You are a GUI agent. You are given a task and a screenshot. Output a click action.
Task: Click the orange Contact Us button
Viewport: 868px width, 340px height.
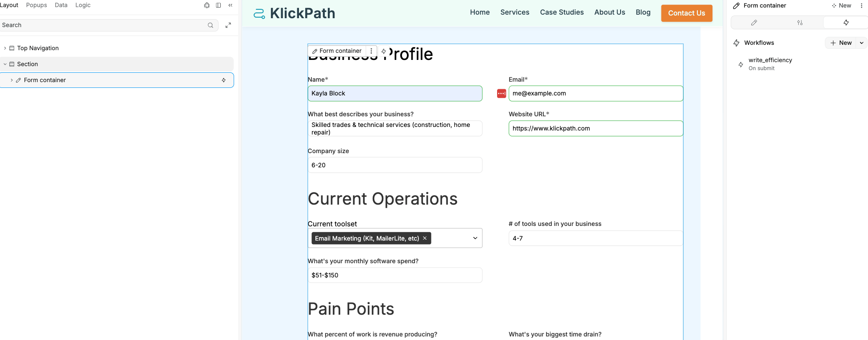point(686,13)
